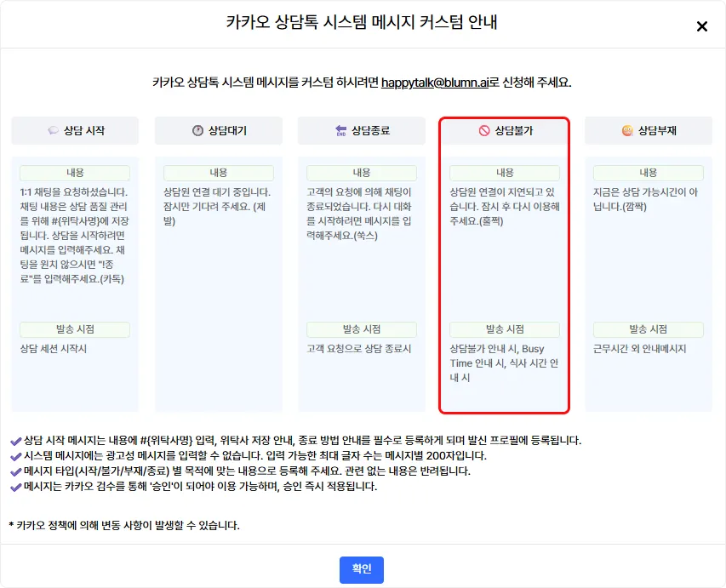Click the END arrow icon beside 상담종료
The height and width of the screenshot is (588, 726).
click(340, 130)
